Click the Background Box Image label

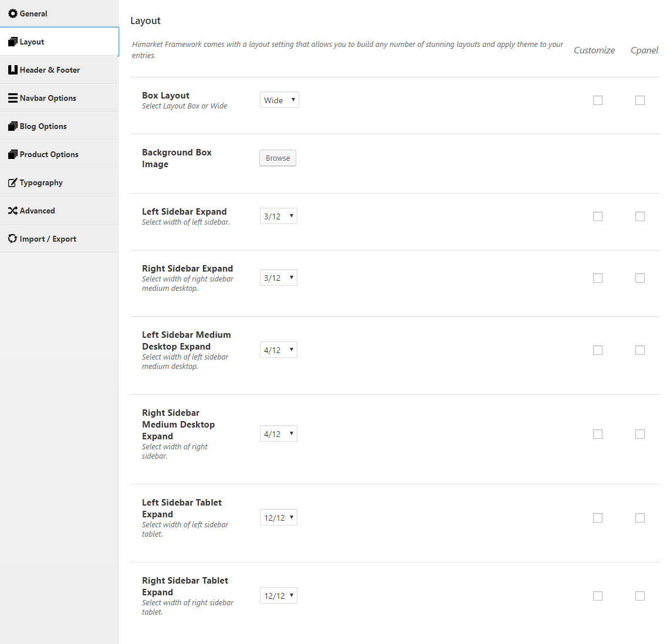tap(177, 158)
